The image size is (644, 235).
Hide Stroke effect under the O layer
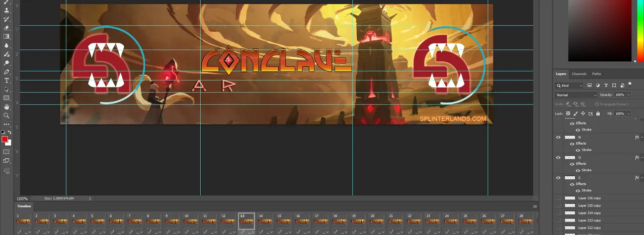click(578, 170)
